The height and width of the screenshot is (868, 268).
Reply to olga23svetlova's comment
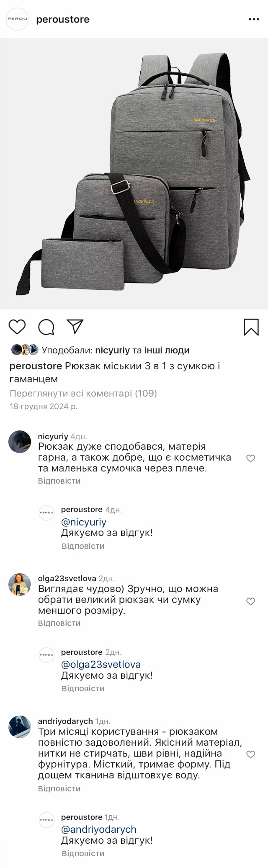tap(59, 623)
